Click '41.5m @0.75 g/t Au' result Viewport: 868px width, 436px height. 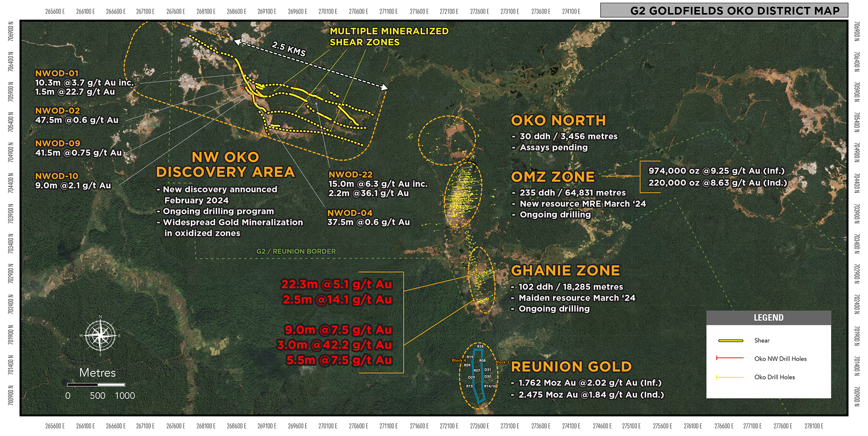coord(79,153)
